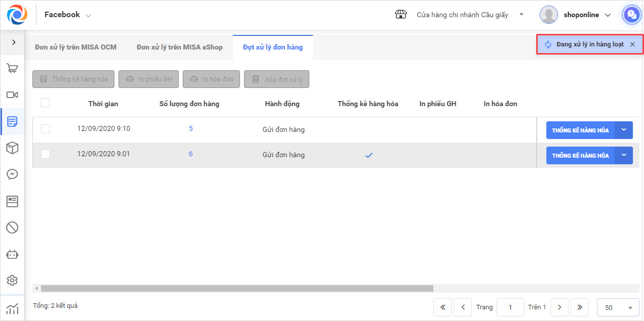
Task: Check the row dated 12/09/2020 9:01
Action: tap(46, 154)
